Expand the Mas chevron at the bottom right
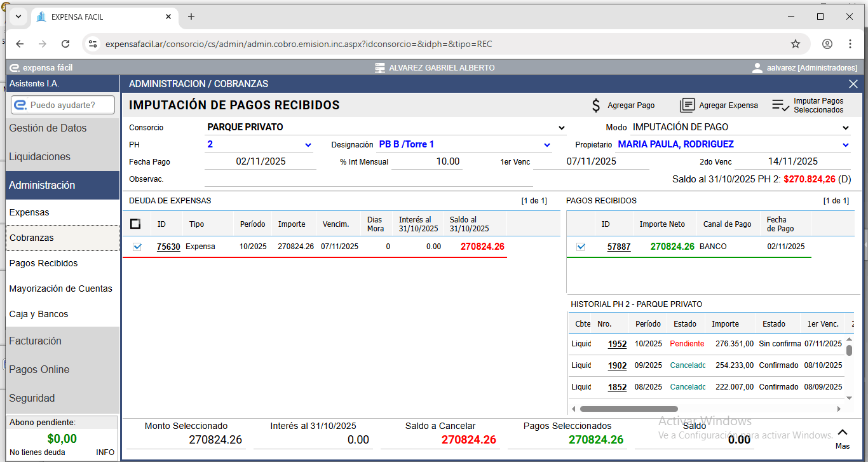Screen dimensions: 868x462 click(843, 432)
